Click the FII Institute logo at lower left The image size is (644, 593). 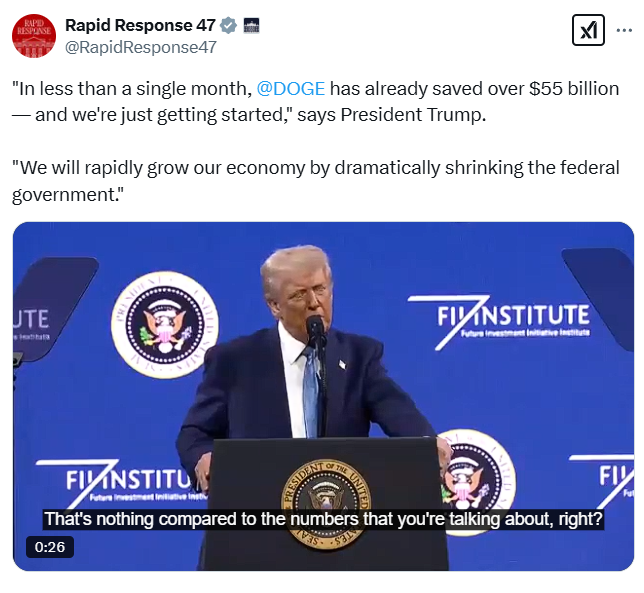123,483
